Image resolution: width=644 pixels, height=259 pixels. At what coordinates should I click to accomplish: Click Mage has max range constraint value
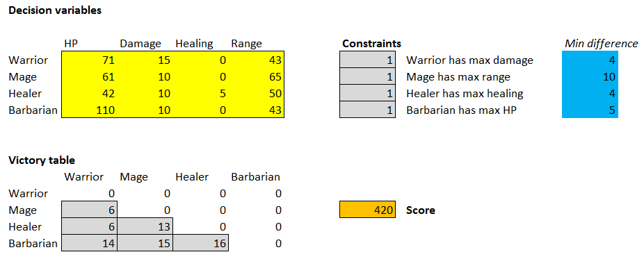pos(368,77)
